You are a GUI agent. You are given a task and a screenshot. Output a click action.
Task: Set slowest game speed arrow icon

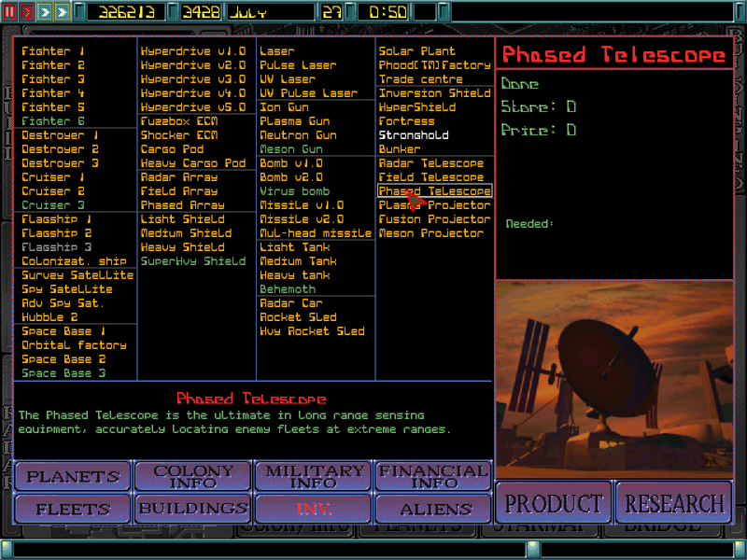pos(24,10)
